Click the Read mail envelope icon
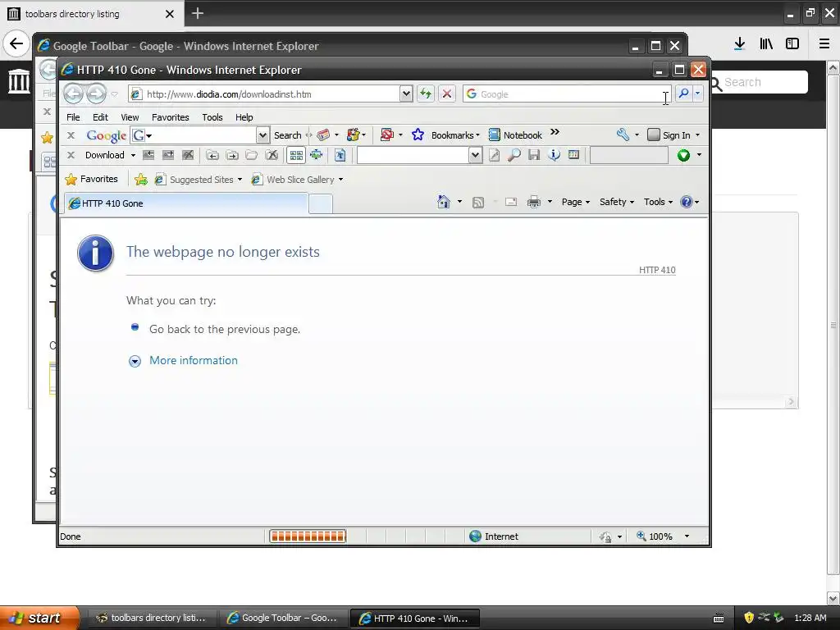The width and height of the screenshot is (840, 630). point(511,202)
